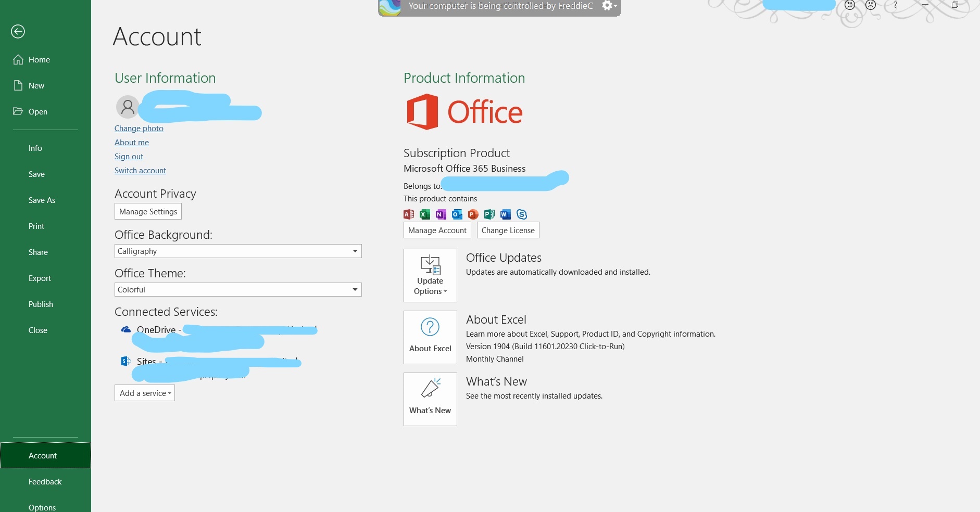Click Microsoft Office 365 Business text
Image resolution: width=980 pixels, height=512 pixels.
(x=464, y=169)
